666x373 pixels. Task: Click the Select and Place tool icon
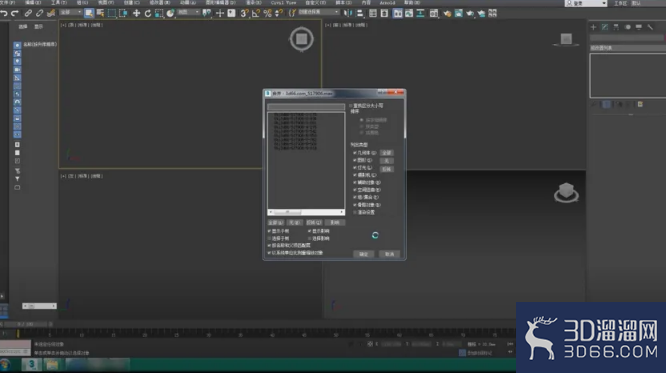tap(170, 14)
